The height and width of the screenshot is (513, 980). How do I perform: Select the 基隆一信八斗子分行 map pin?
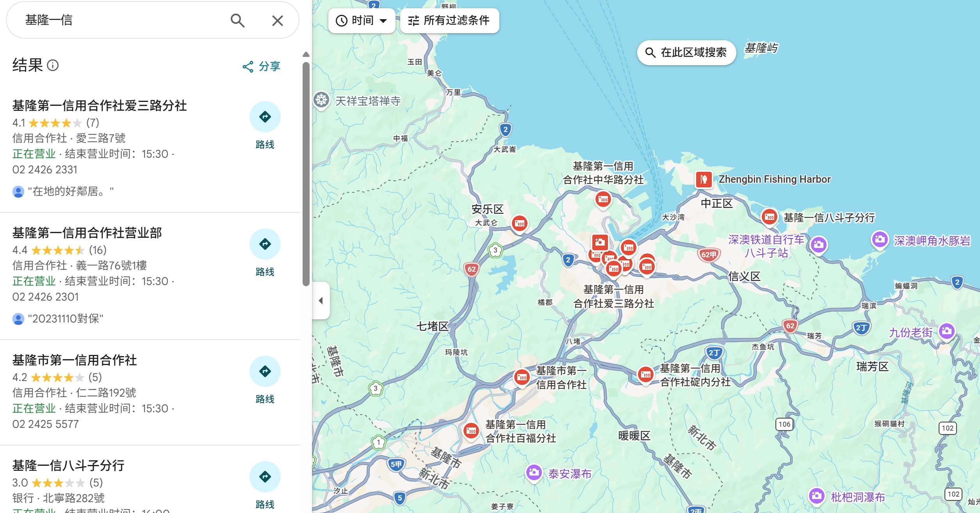pyautogui.click(x=770, y=217)
